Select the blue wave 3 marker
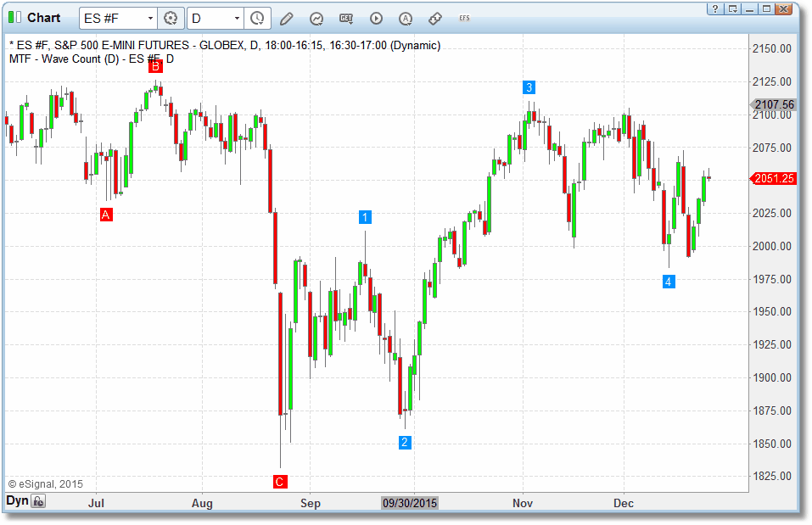 pyautogui.click(x=529, y=87)
